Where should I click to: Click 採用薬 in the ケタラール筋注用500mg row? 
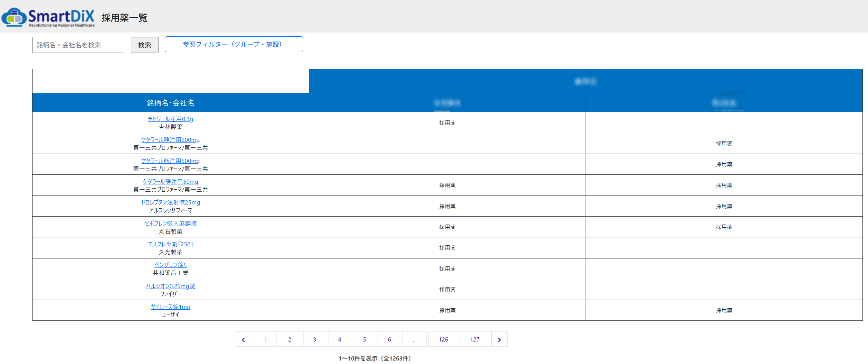(724, 164)
